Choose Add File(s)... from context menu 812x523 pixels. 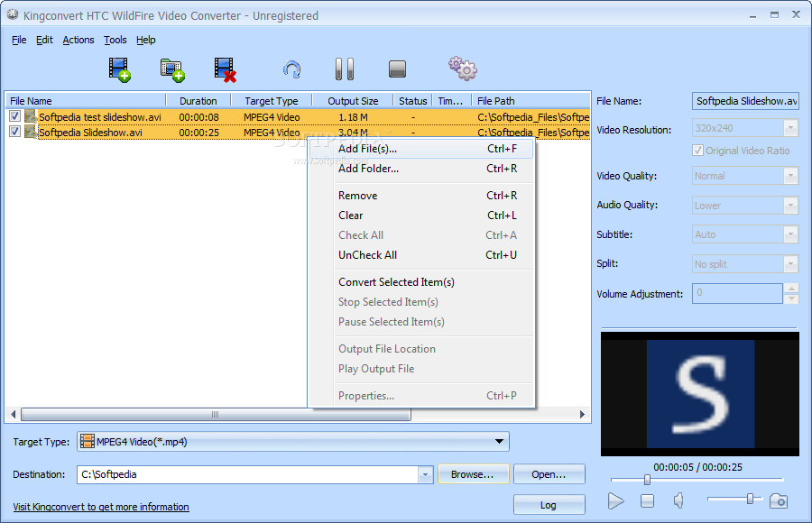pos(421,149)
